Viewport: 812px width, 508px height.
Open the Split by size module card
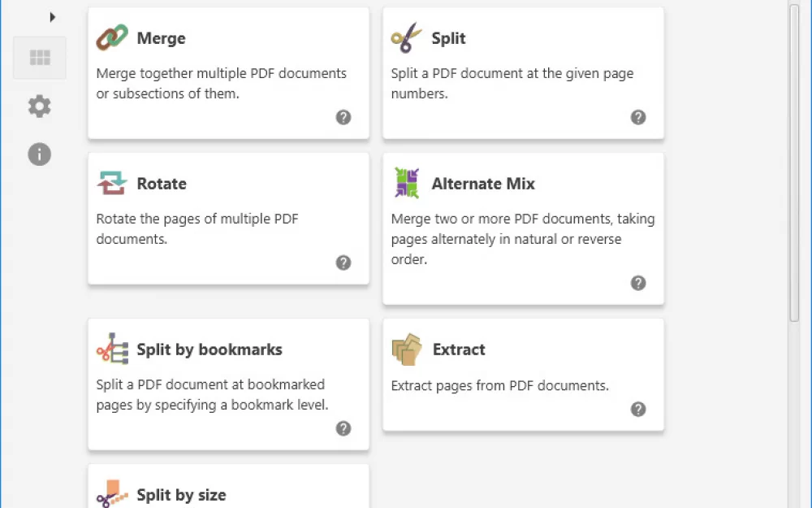228,486
